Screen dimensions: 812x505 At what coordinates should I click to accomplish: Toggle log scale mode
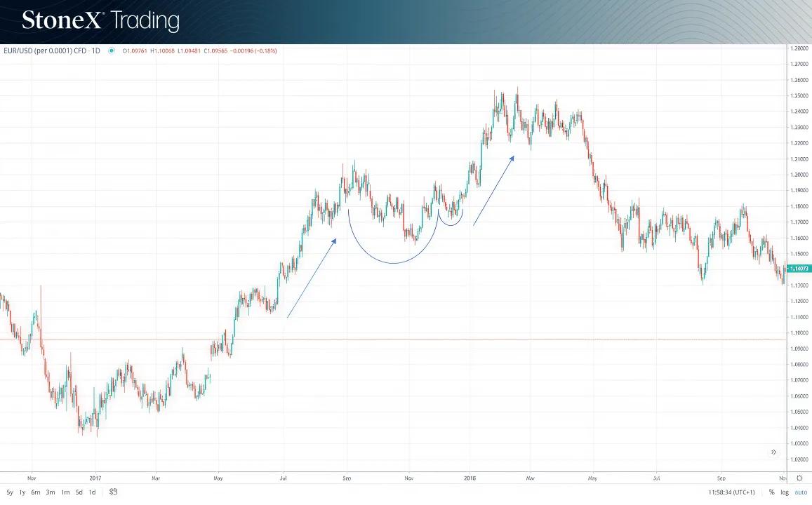tap(785, 492)
